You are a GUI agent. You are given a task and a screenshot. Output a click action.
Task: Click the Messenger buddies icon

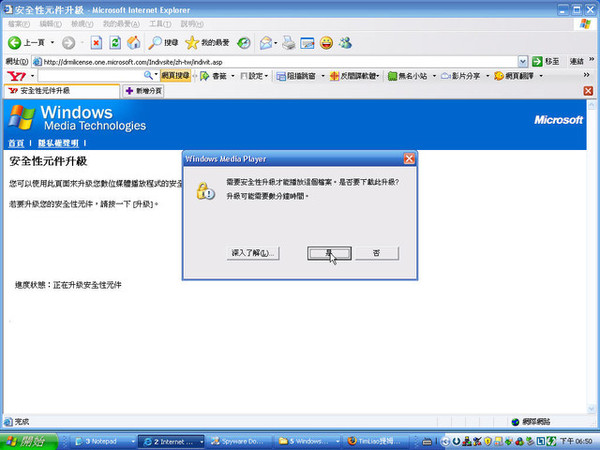tap(345, 42)
